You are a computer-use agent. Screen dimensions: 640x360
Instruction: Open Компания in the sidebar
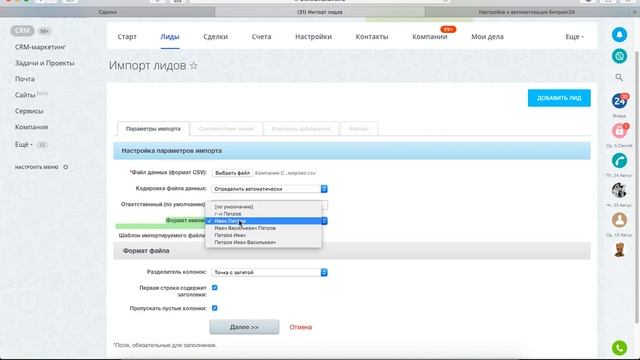31,127
